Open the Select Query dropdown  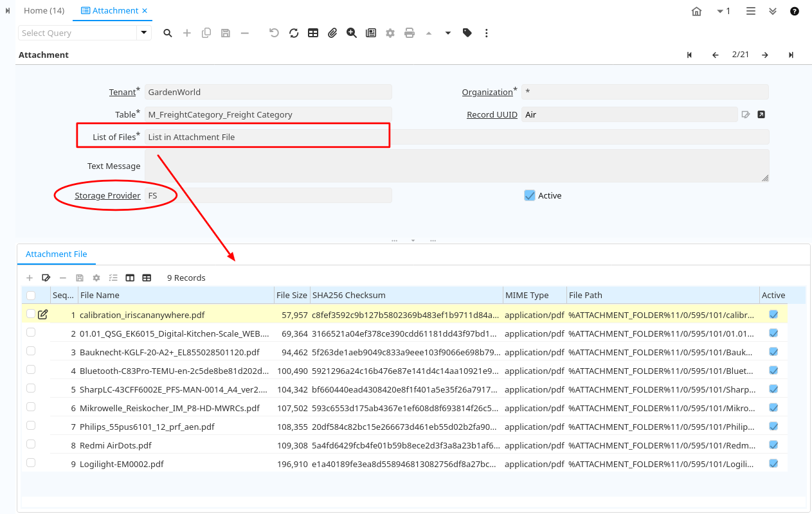click(144, 33)
